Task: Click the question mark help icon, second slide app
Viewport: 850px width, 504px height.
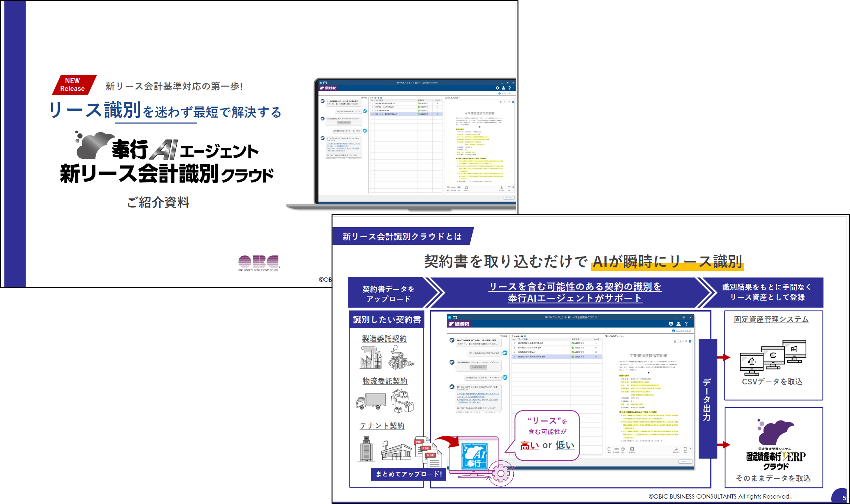Action: tap(686, 324)
